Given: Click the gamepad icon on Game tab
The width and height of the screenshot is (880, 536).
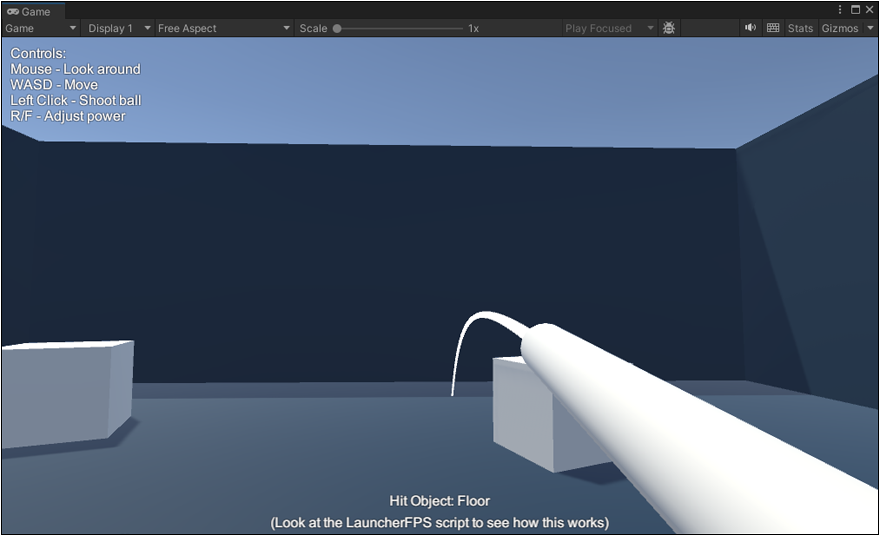Looking at the screenshot, I should point(13,12).
